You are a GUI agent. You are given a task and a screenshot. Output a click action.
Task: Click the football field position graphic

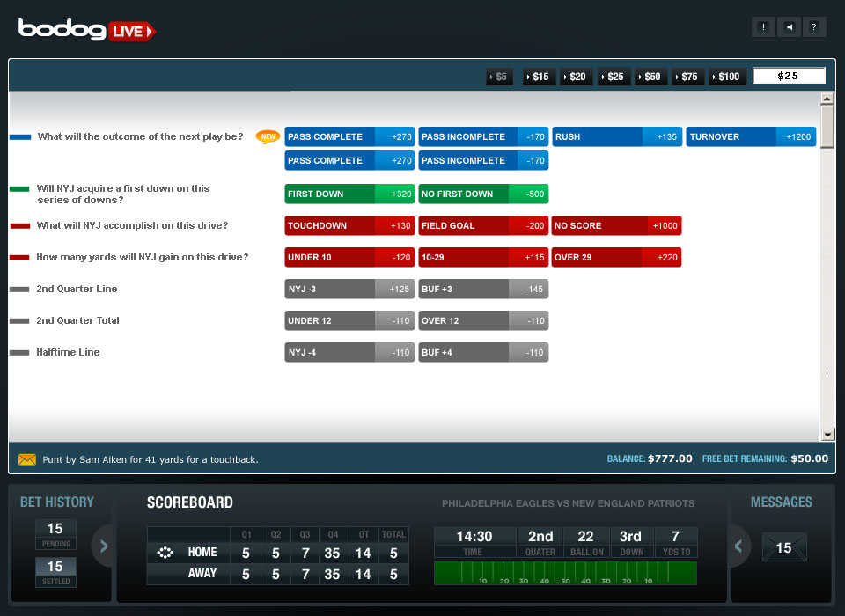tap(565, 573)
